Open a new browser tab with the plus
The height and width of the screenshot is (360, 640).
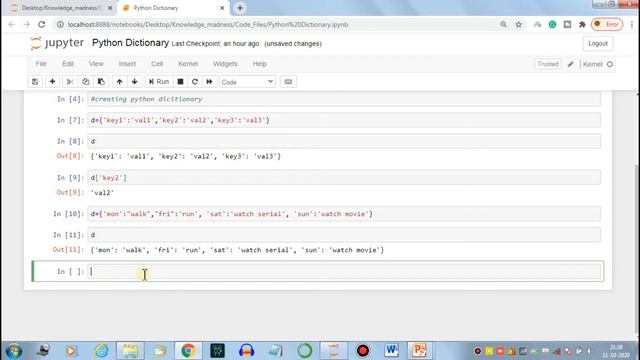point(240,8)
